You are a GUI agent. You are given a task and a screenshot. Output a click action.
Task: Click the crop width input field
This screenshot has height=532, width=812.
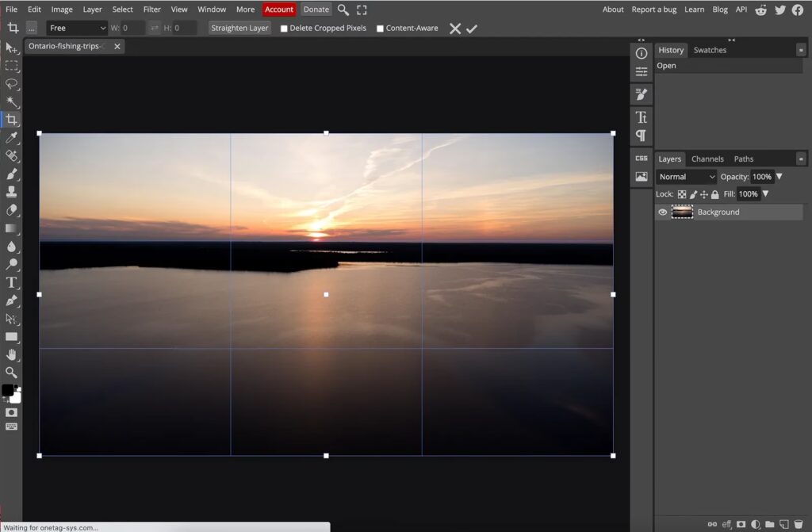[x=132, y=29]
